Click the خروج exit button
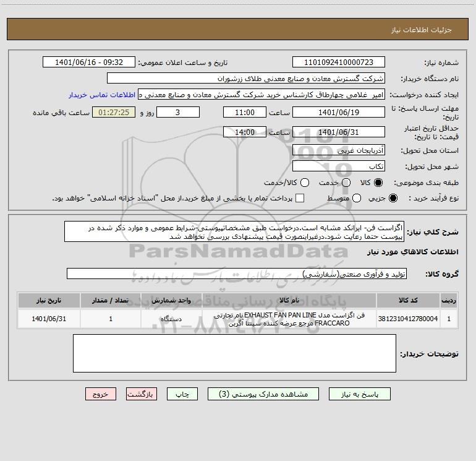 (101, 394)
